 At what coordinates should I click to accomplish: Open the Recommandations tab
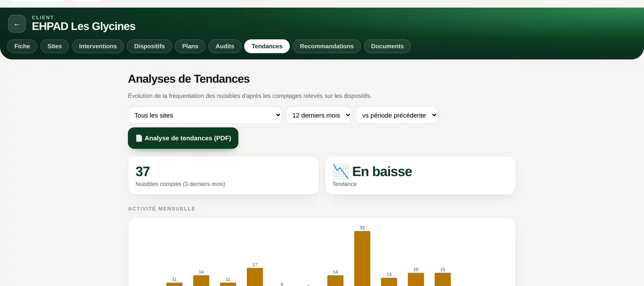[327, 46]
